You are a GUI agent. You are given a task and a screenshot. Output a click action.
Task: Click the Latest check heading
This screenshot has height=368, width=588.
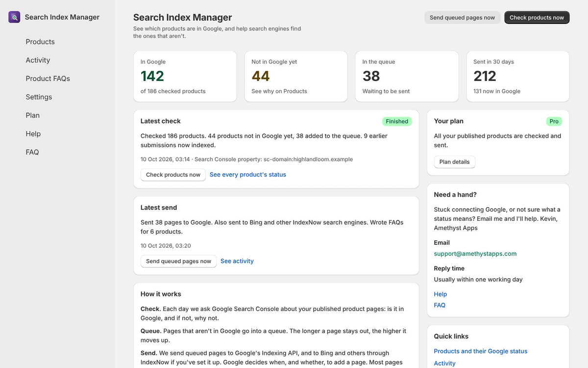coord(161,121)
